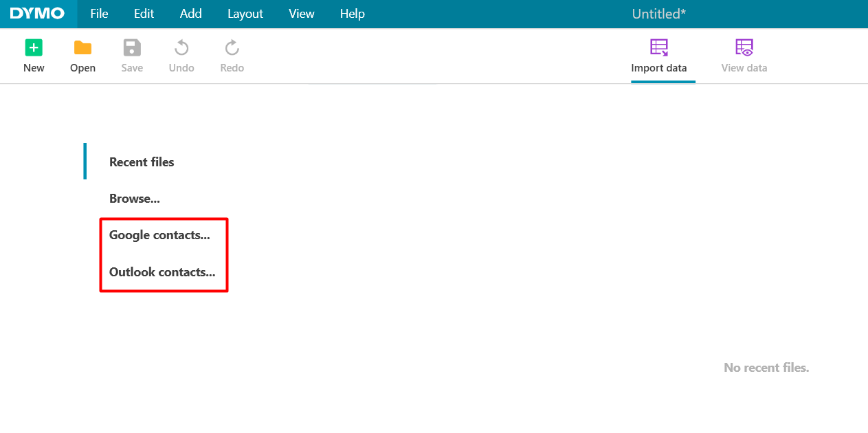868x433 pixels.
Task: Open the Help menu
Action: coord(352,14)
